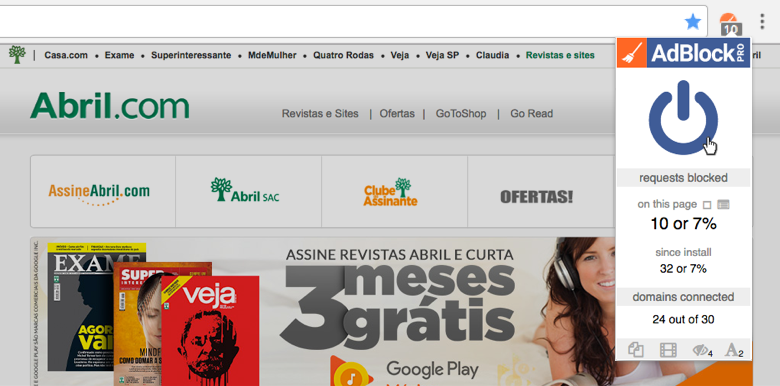This screenshot has width=780, height=386.
Task: Open the Veja SP link
Action: click(x=442, y=55)
